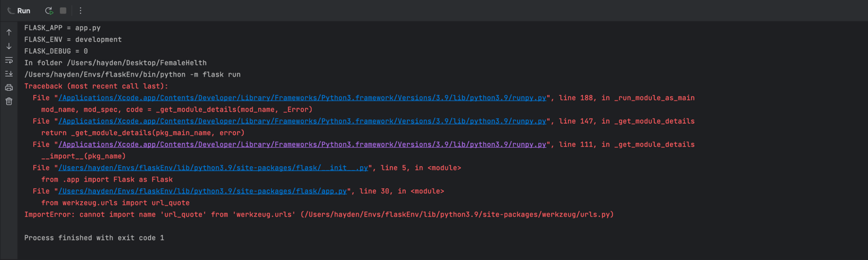Toggle scroll to end of console
Image resolution: width=868 pixels, height=260 pixels.
click(9, 74)
